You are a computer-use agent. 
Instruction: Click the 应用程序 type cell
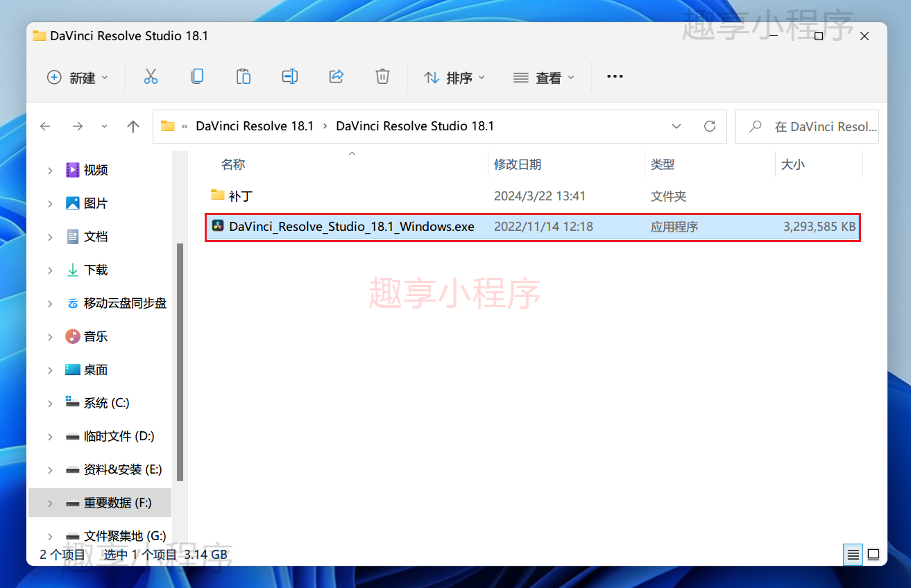674,227
